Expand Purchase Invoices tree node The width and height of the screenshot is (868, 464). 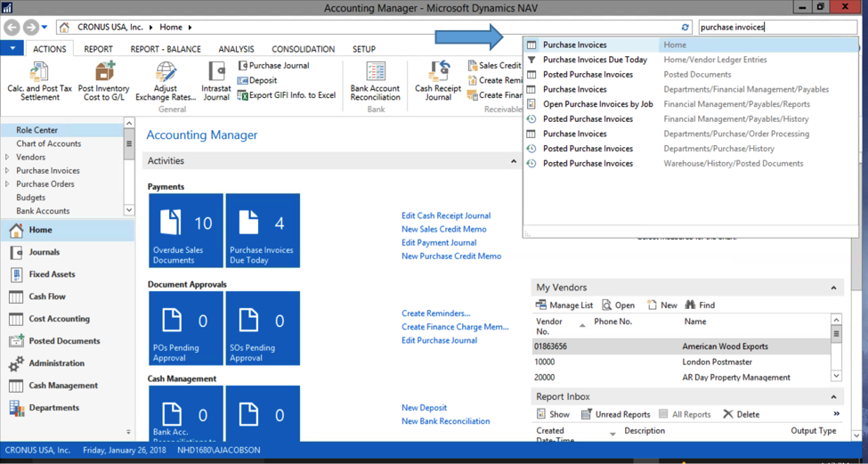pos(7,170)
